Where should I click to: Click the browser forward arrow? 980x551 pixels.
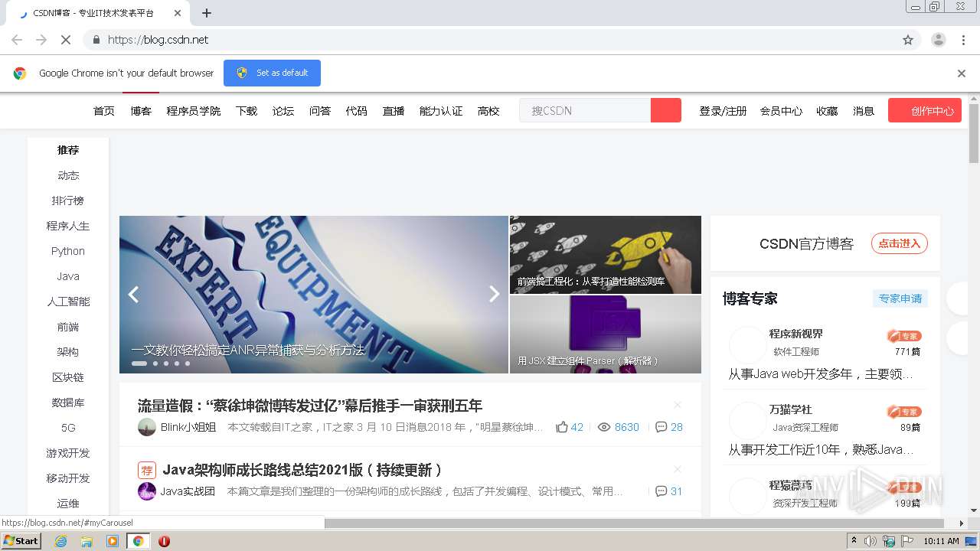tap(41, 40)
